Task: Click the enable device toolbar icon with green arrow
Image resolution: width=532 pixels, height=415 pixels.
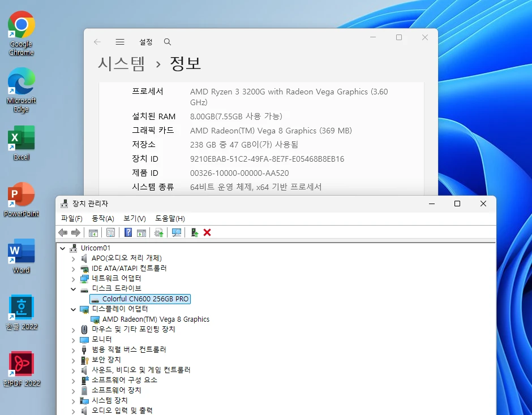Action: pyautogui.click(x=195, y=232)
